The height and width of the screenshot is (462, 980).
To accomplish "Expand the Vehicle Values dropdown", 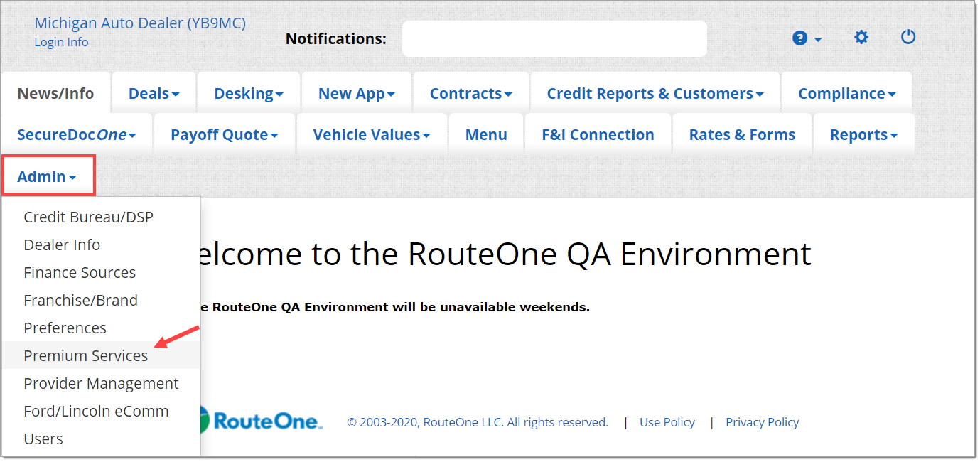I will tap(372, 134).
